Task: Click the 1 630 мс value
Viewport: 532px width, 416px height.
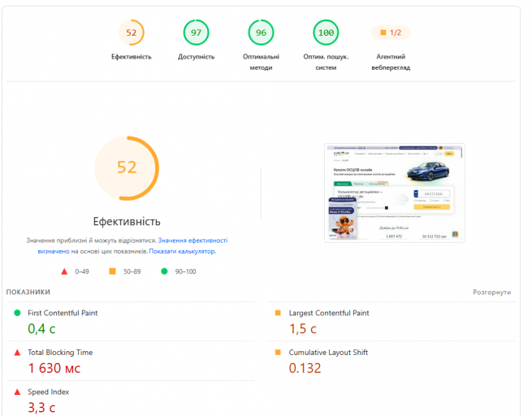Action: 54,368
